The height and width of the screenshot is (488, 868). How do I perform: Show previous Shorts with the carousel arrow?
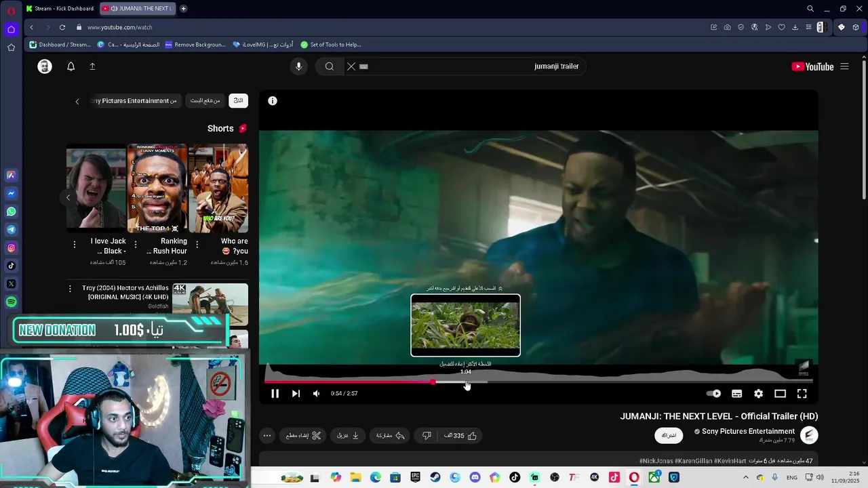coord(68,197)
